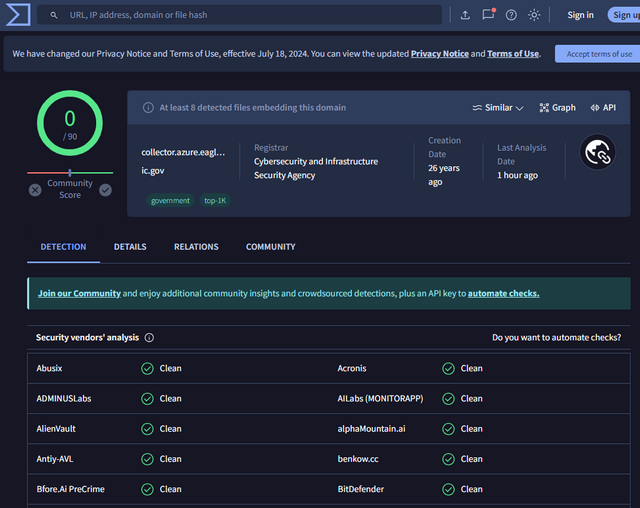The image size is (640, 508).
Task: Select the Acronis vendor name
Action: pos(352,368)
